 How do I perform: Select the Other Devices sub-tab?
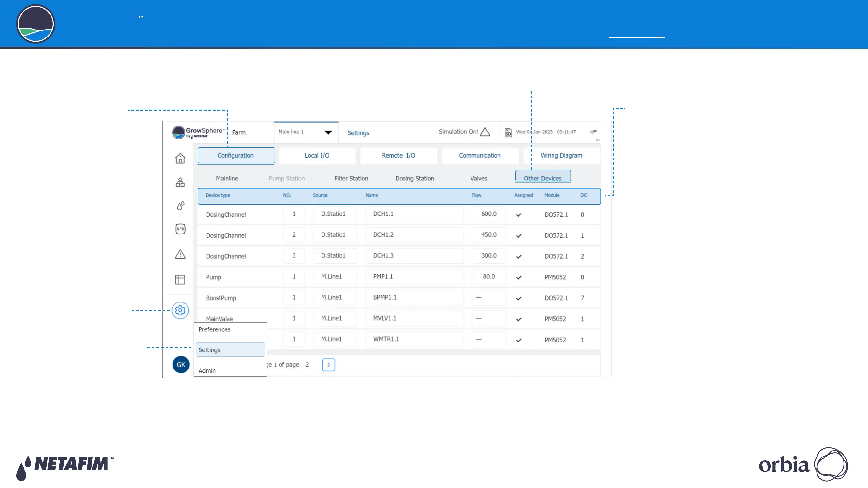pyautogui.click(x=543, y=177)
